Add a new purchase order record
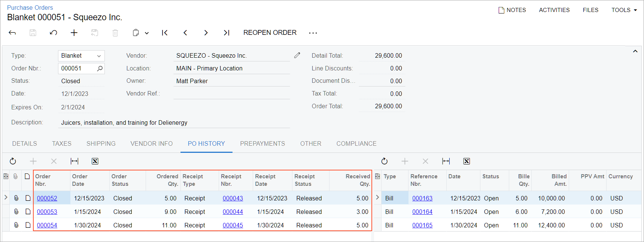644x242 pixels. click(x=74, y=33)
